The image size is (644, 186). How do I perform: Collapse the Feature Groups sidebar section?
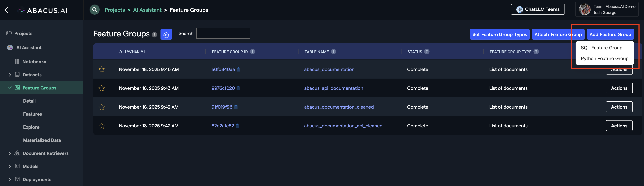click(x=10, y=88)
